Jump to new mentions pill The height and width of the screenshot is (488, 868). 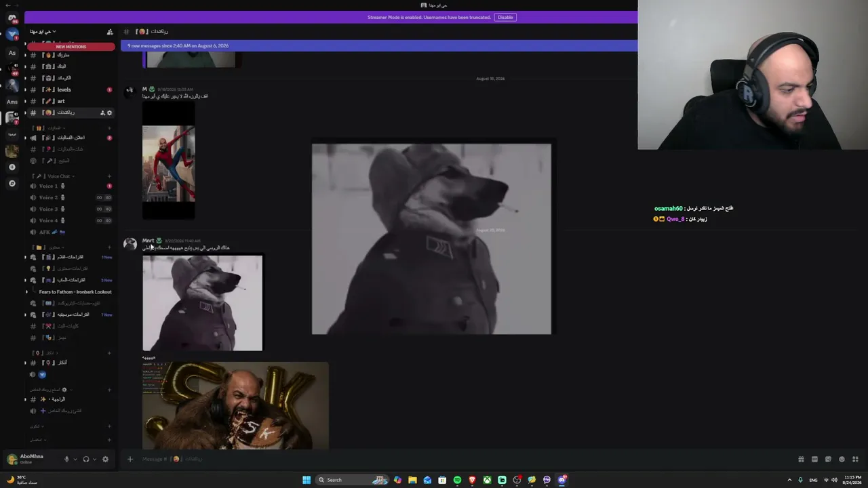(x=71, y=47)
